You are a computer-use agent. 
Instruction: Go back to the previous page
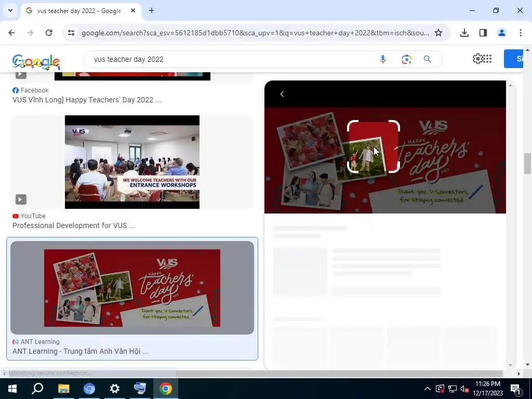[11, 33]
